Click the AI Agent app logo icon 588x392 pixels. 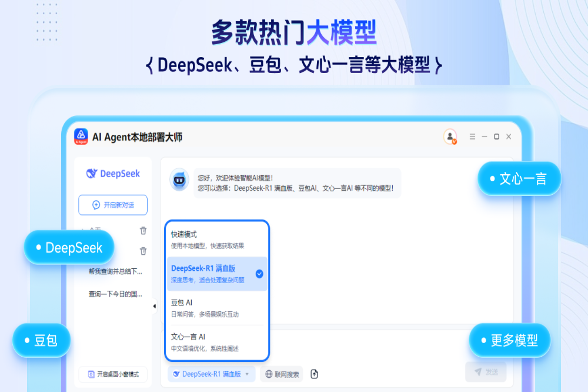pos(81,137)
